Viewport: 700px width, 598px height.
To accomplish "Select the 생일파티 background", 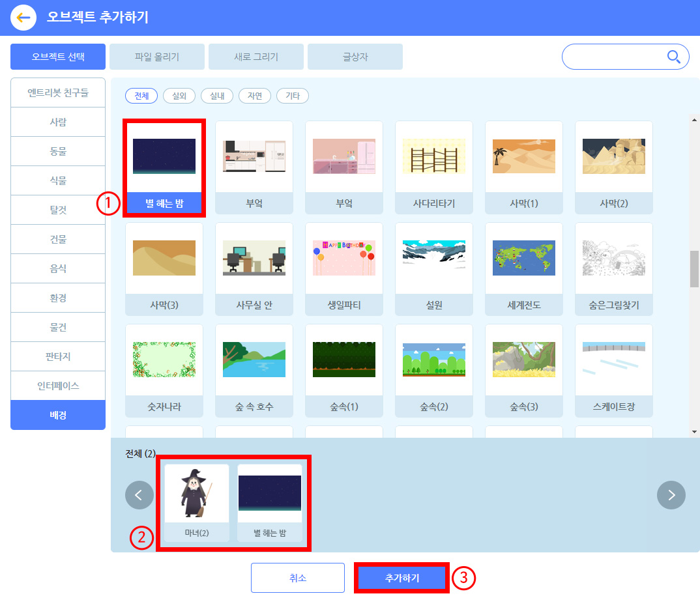I will 344,269.
